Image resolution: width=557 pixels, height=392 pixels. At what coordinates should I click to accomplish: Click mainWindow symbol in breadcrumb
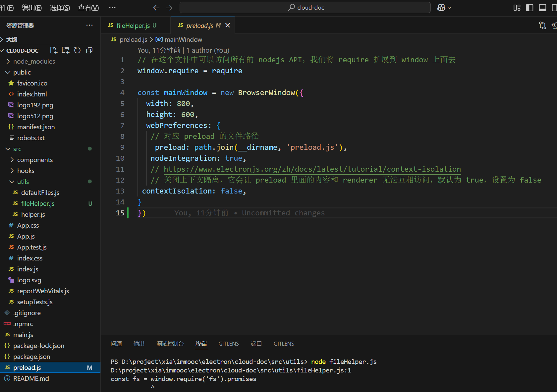[x=179, y=39]
